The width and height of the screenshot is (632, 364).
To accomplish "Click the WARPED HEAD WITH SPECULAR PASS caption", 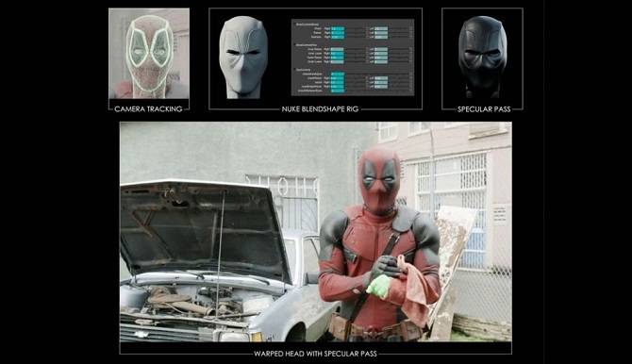I will 315,354.
